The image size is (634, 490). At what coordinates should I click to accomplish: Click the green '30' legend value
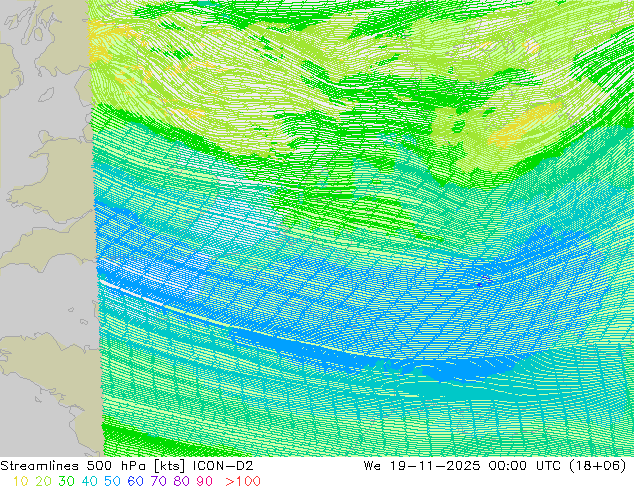coord(66,481)
